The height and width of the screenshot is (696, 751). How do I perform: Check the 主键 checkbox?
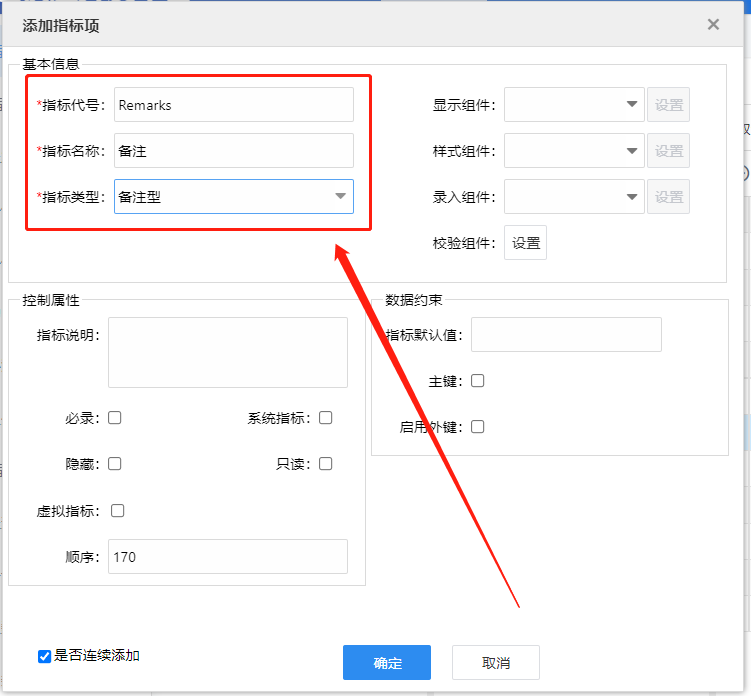tap(478, 381)
